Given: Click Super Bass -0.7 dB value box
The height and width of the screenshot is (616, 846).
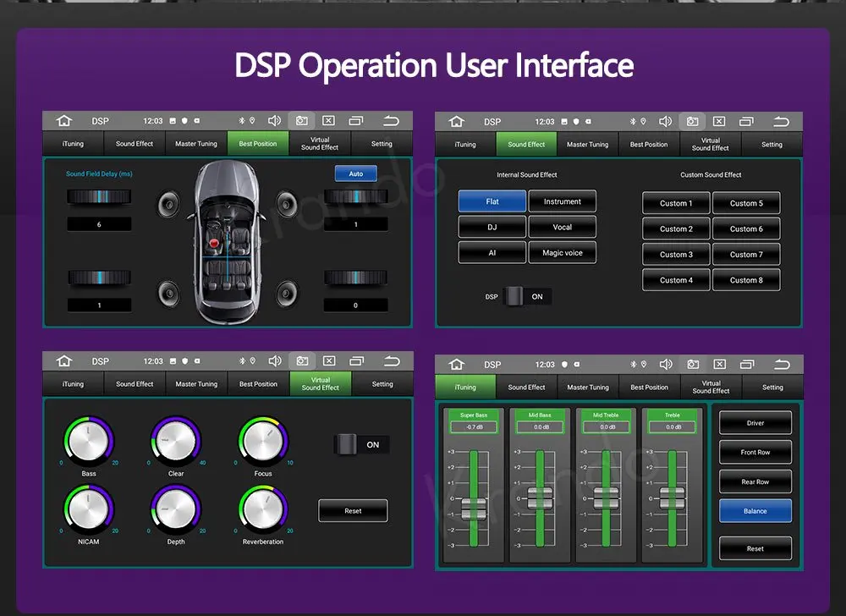Looking at the screenshot, I should 474,426.
